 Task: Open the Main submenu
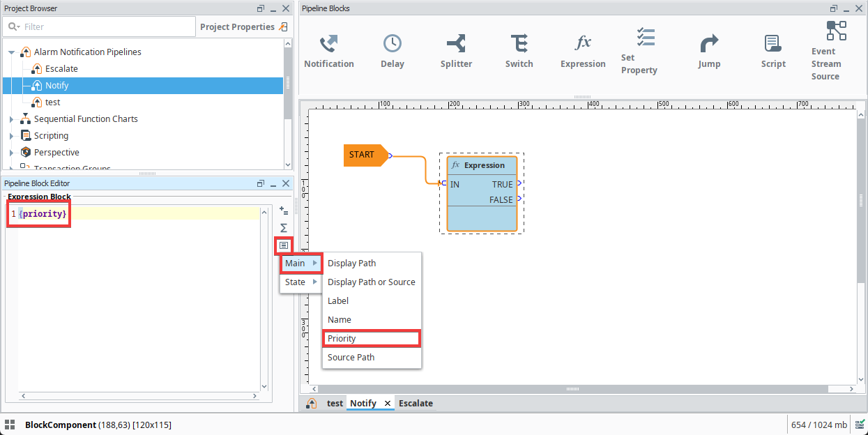(x=301, y=263)
